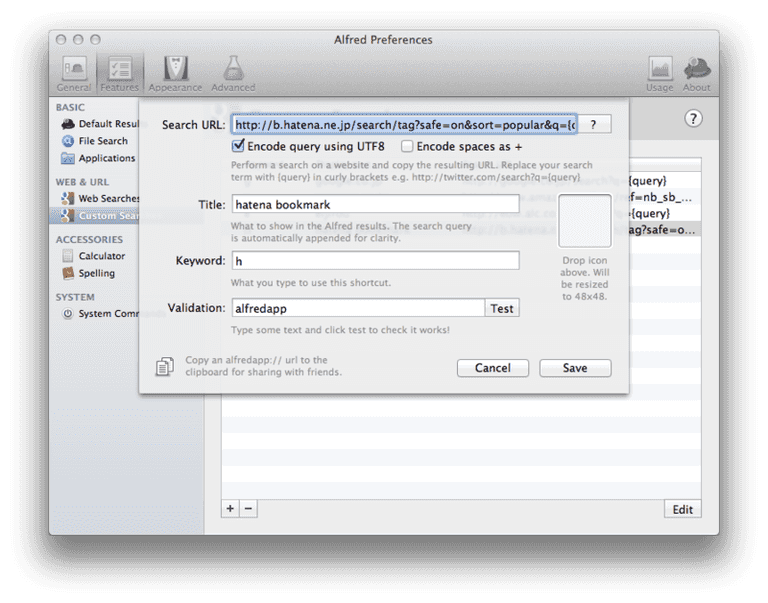
Task: Enable Encode spaces as + checkbox
Action: (x=407, y=146)
